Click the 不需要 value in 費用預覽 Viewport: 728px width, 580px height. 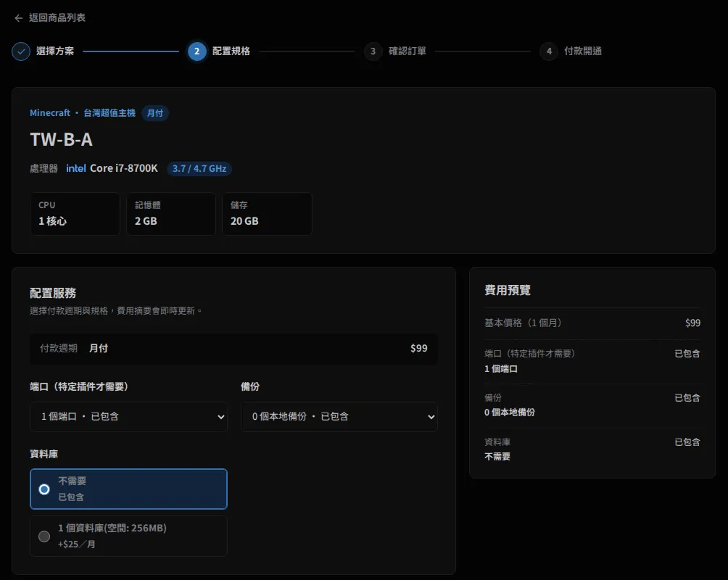[497, 457]
